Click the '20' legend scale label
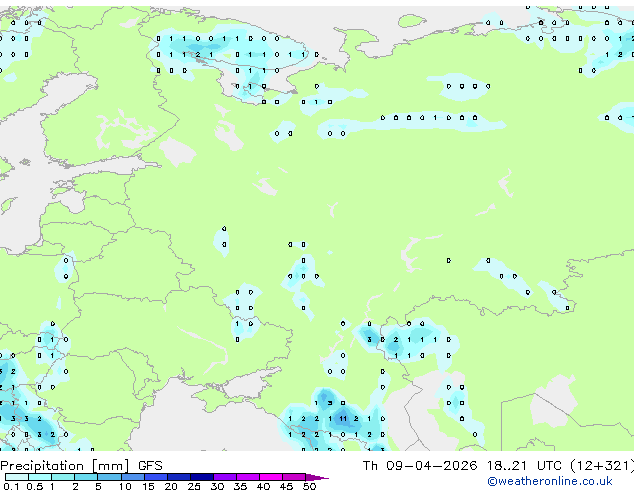The width and height of the screenshot is (634, 490). (x=171, y=486)
